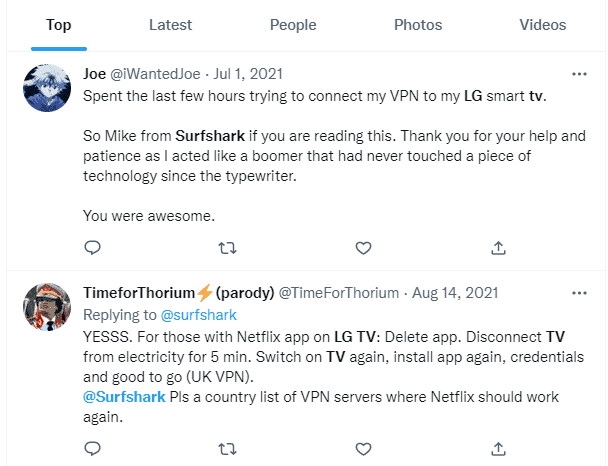Switch to the People tab
The image size is (608, 466).
(x=293, y=25)
